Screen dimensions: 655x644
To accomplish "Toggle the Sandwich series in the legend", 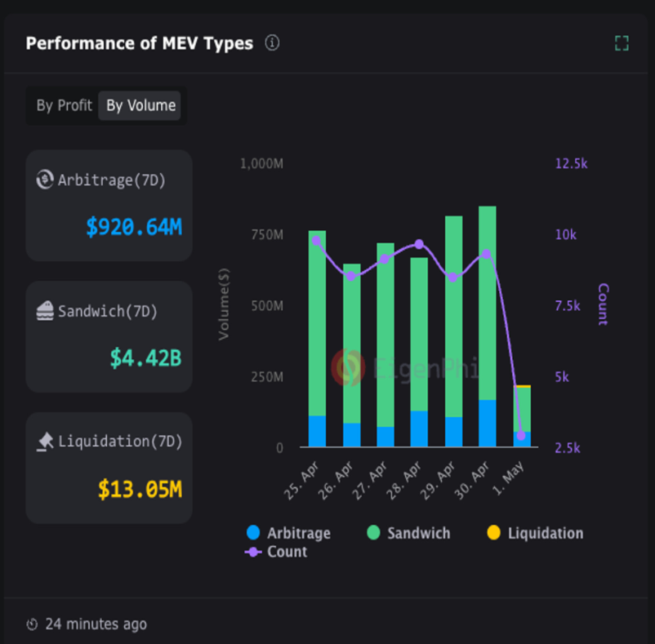I will [x=408, y=533].
